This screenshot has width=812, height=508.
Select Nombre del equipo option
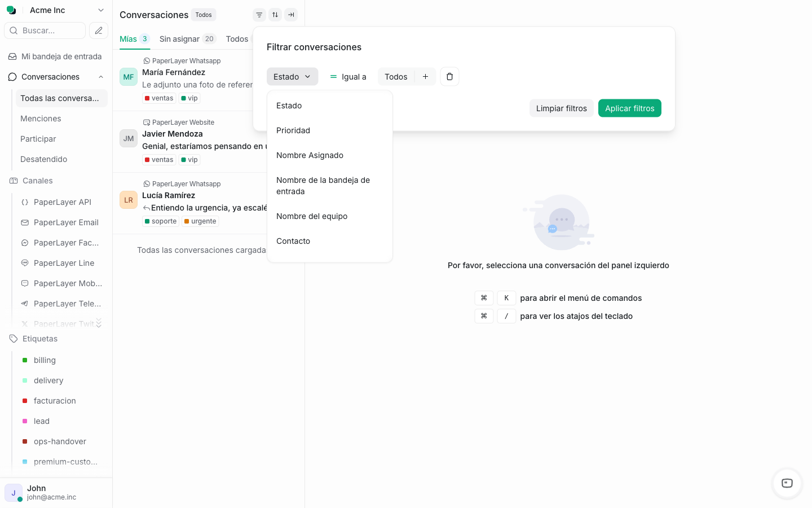330,216
